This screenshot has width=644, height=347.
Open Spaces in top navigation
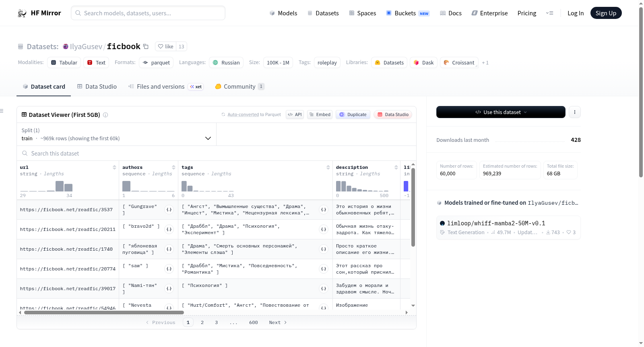click(x=363, y=13)
